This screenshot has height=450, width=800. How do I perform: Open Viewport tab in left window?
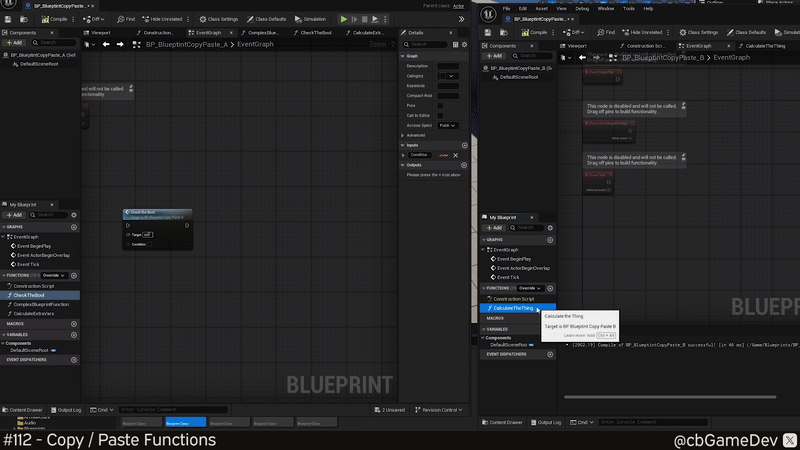pyautogui.click(x=101, y=33)
